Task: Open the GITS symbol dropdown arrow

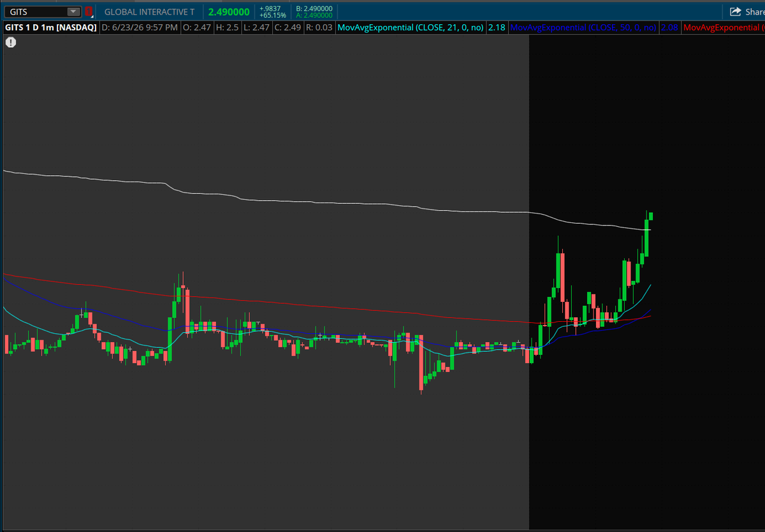Action: point(74,11)
